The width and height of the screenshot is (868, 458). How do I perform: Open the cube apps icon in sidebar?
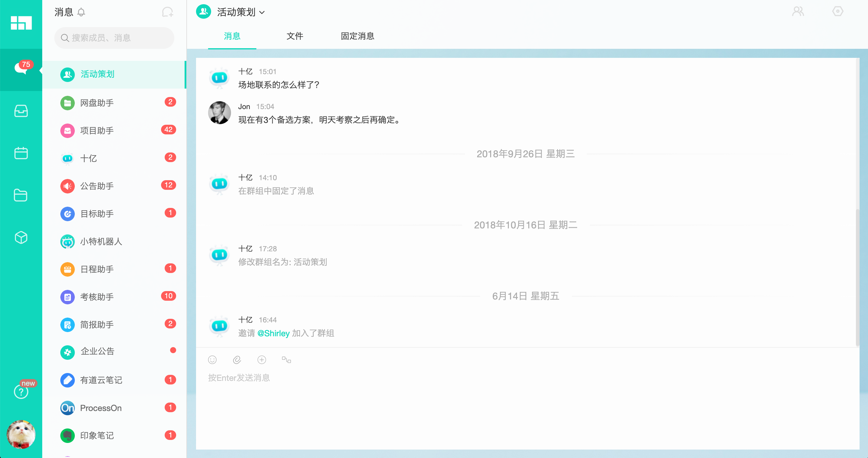click(21, 237)
